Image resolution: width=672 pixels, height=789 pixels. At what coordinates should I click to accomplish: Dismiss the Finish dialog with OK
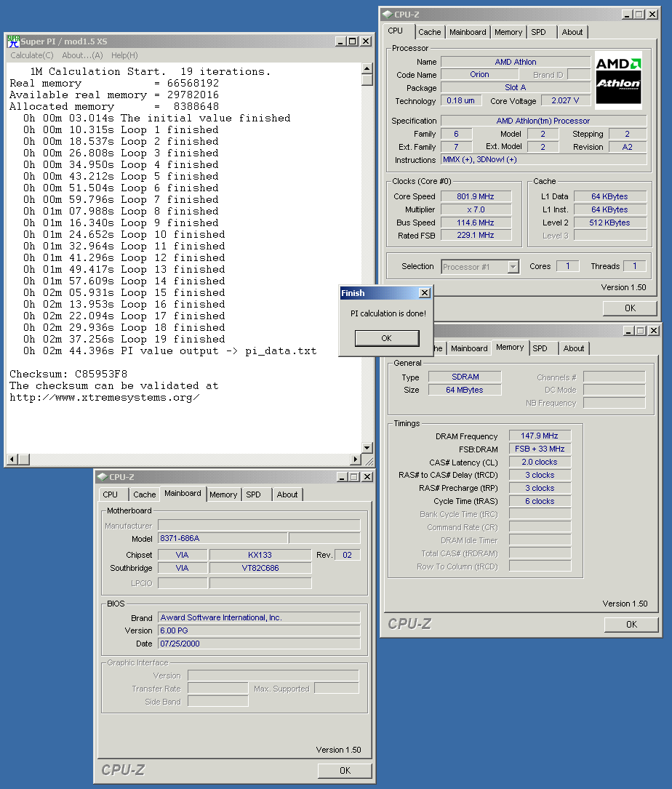pos(387,338)
